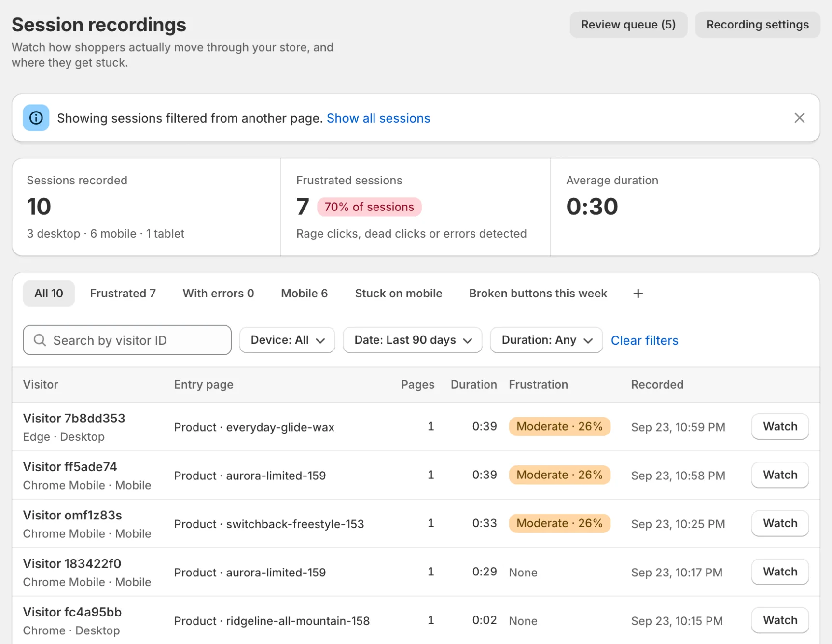Click the blue info icon in the banner
The width and height of the screenshot is (832, 644).
(36, 118)
